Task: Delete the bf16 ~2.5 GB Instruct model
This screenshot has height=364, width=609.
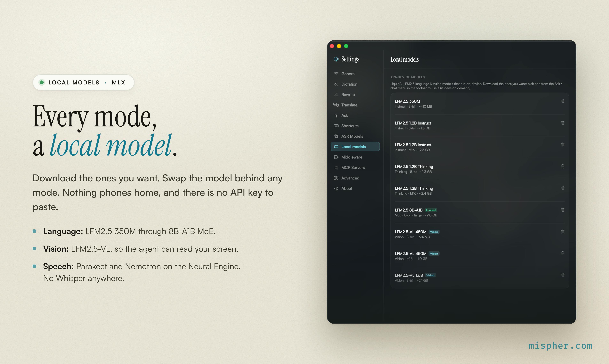Action: [x=563, y=144]
